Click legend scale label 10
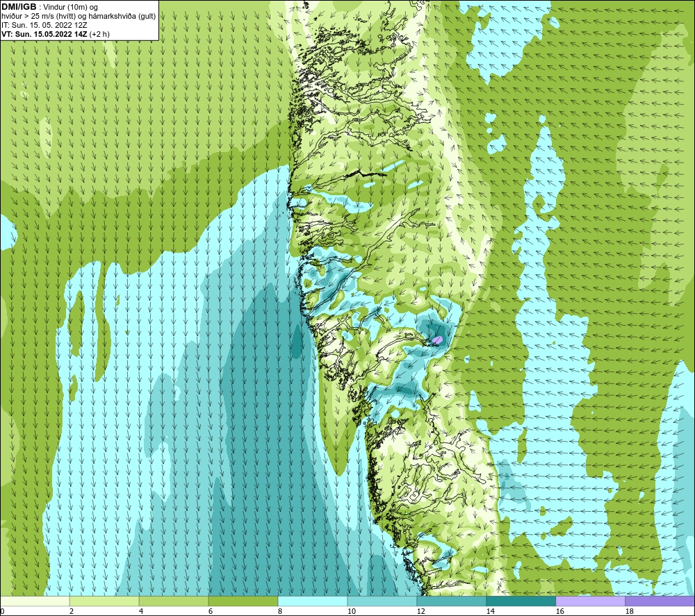The width and height of the screenshot is (695, 616). [x=351, y=612]
